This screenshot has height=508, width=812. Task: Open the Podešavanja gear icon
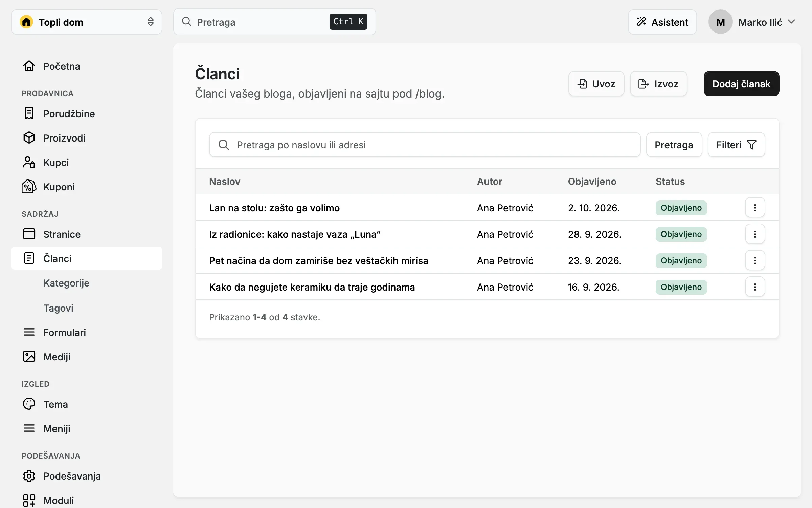(29, 476)
